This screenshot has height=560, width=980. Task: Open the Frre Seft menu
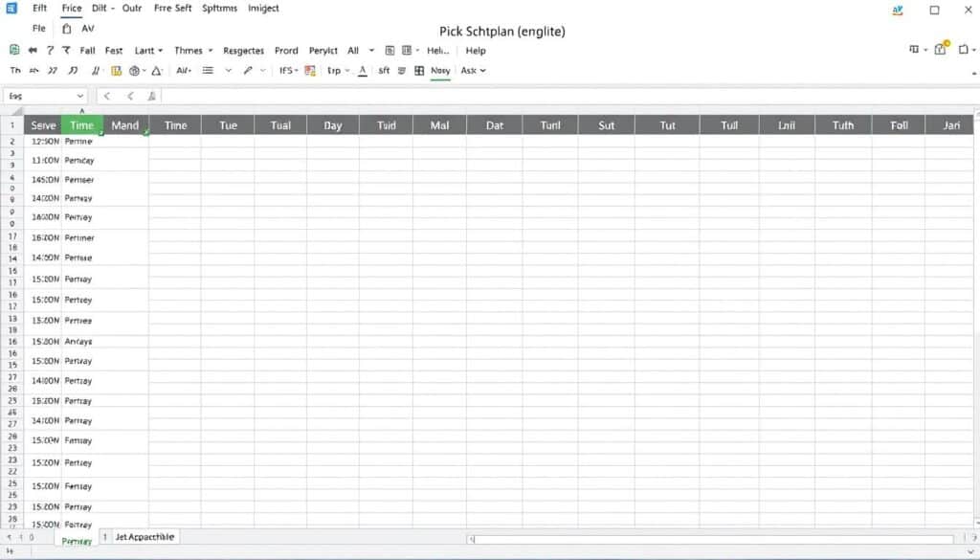coord(172,8)
